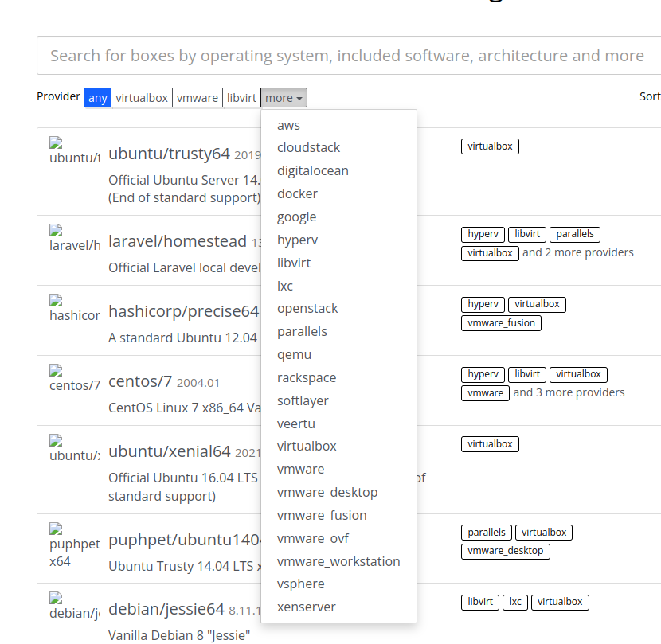The height and width of the screenshot is (644, 661).
Task: Click parallels badge on puphpet row
Action: 487,533
